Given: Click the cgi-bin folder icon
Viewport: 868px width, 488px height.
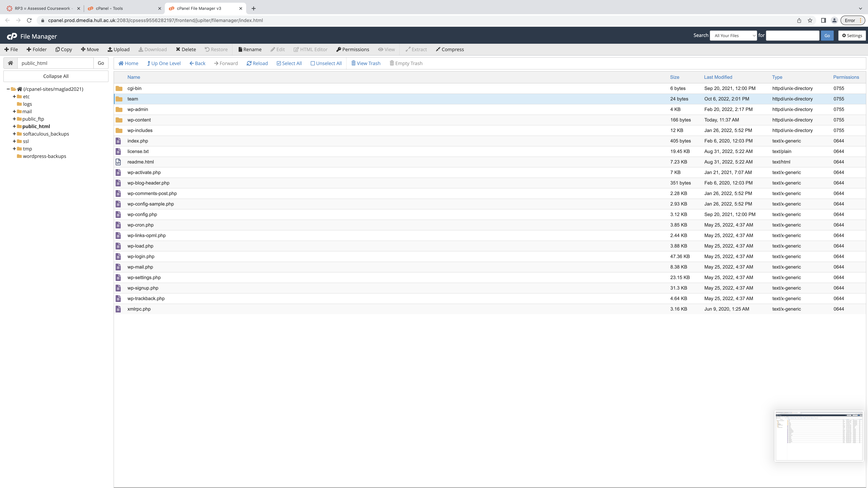Looking at the screenshot, I should tap(119, 88).
